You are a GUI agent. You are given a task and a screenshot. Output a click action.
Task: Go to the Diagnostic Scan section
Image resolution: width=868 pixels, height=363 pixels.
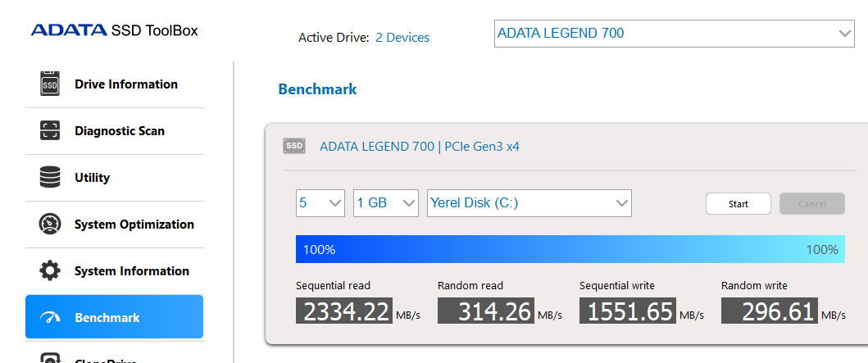pyautogui.click(x=120, y=131)
